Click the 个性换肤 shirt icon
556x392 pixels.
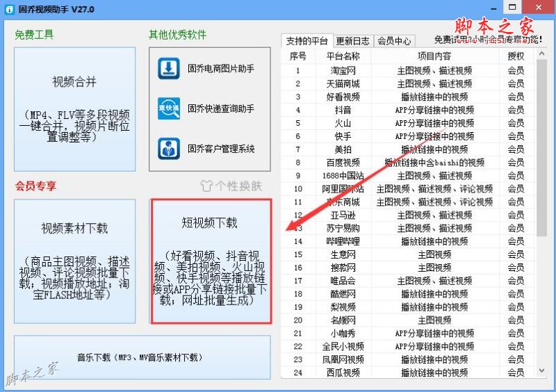click(x=206, y=186)
